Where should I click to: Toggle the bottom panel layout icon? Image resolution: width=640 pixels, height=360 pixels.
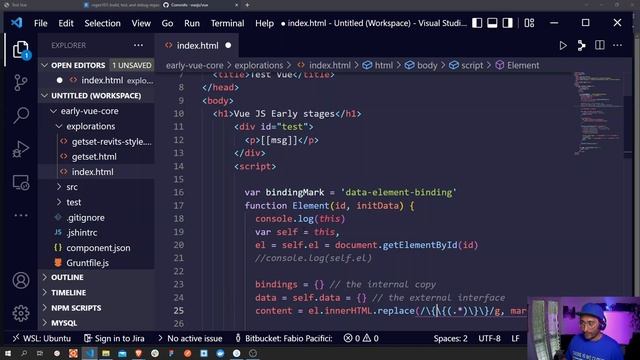[492, 23]
